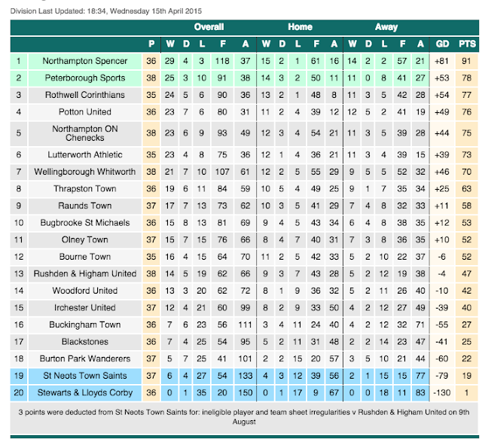Select the Olney Town team name
Viewport: 482px width, 448px height.
pos(85,239)
